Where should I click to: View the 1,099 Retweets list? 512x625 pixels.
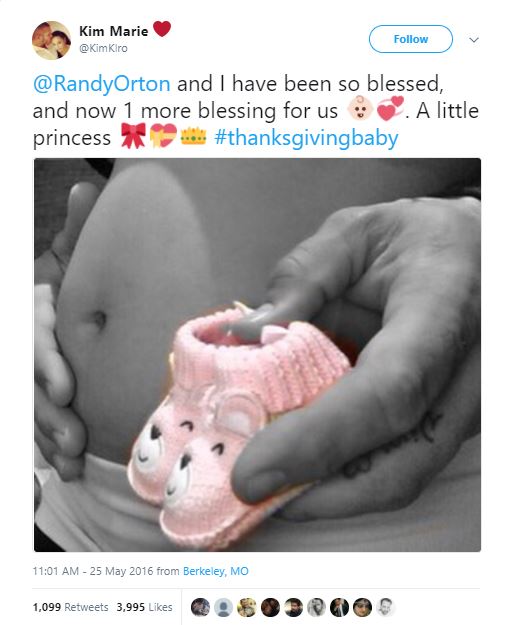point(71,607)
